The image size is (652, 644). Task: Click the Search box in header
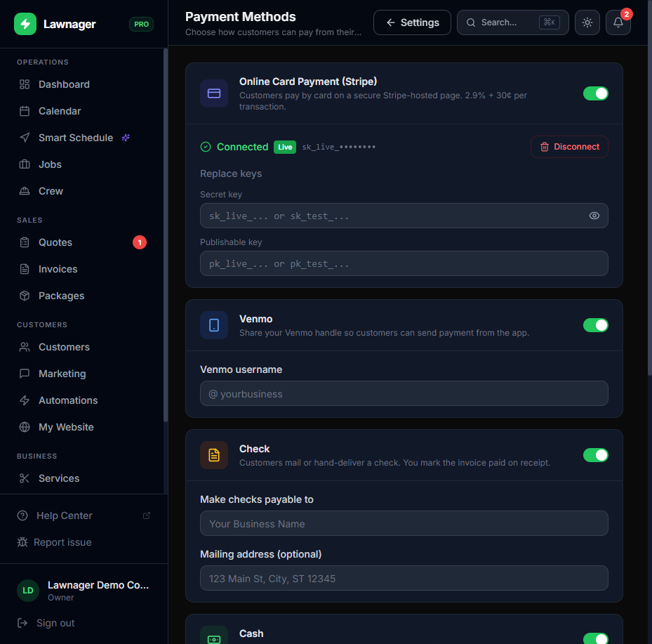click(513, 22)
